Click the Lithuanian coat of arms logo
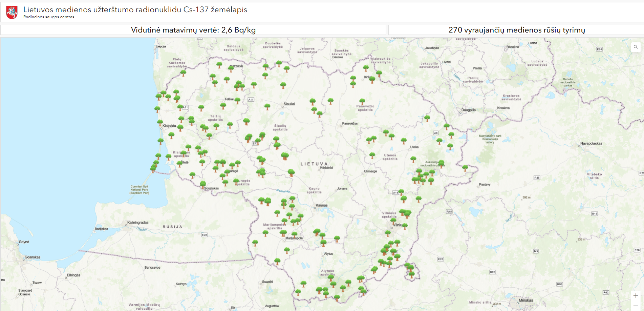This screenshot has width=644, height=311. (12, 13)
